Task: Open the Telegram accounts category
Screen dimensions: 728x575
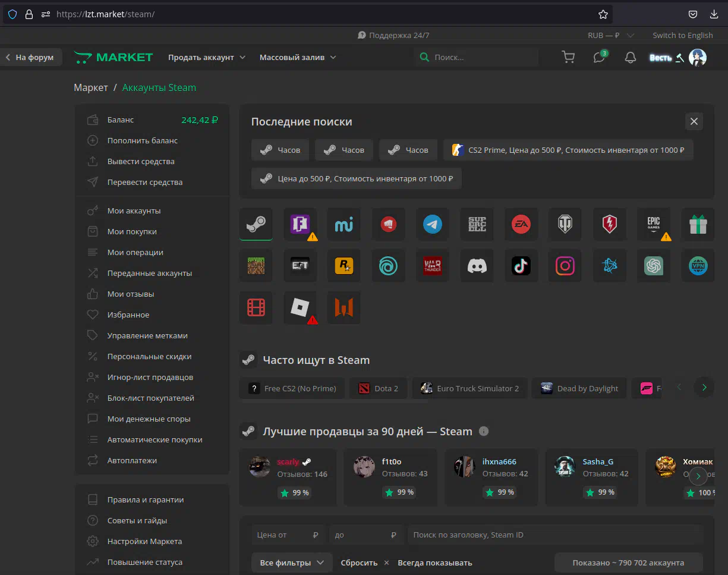Action: coord(433,224)
